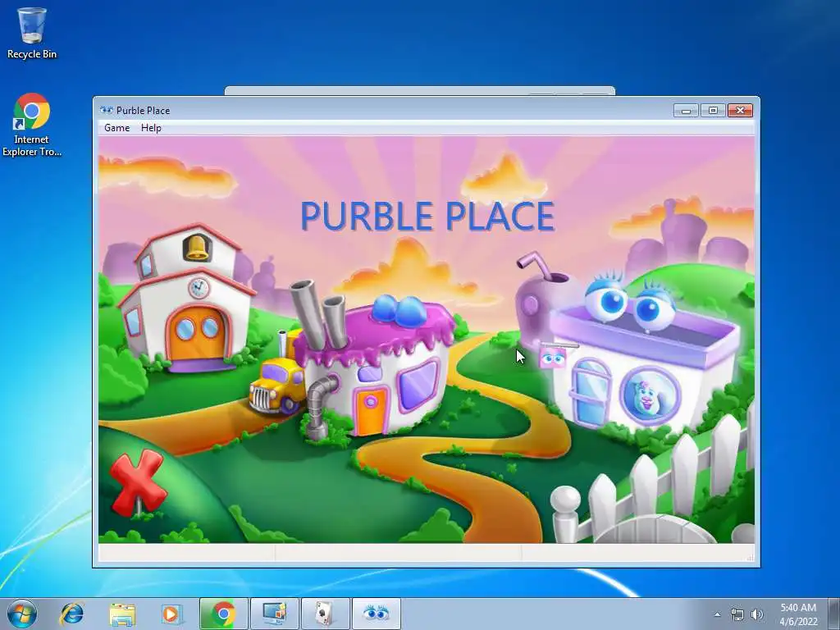Image resolution: width=840 pixels, height=630 pixels.
Task: Open the network tray icon
Action: tap(737, 614)
